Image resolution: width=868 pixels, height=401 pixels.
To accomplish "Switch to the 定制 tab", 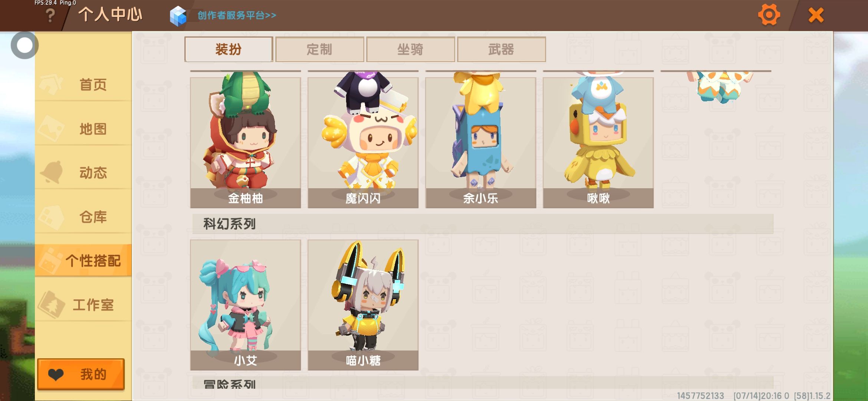I will pyautogui.click(x=319, y=49).
